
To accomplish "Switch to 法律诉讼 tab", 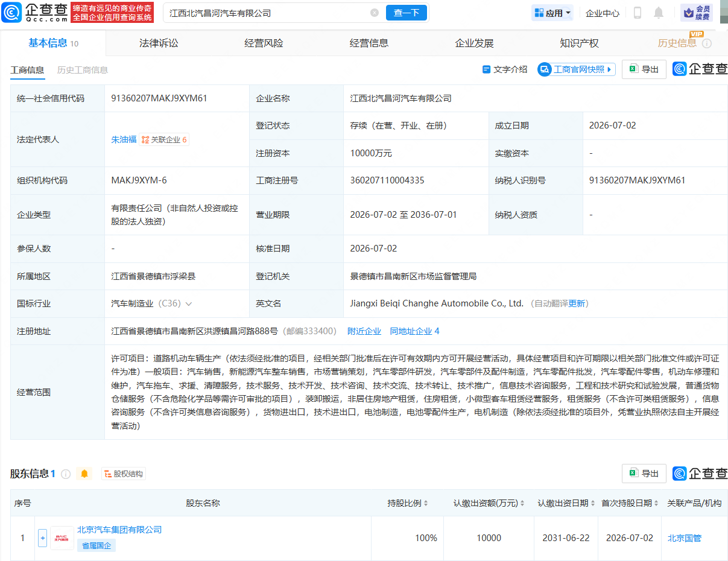I will (159, 43).
